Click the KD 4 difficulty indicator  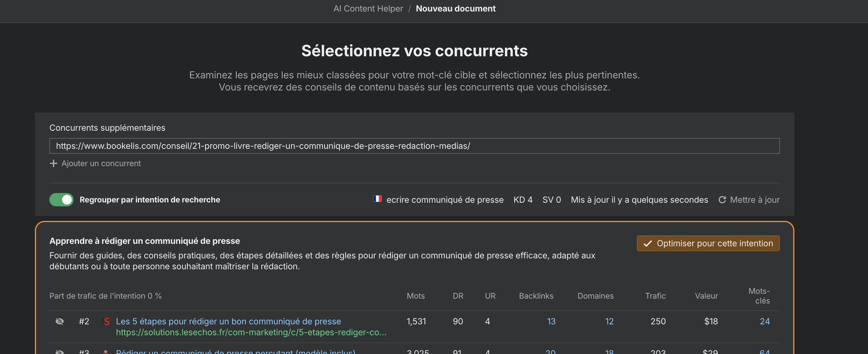[x=523, y=200]
